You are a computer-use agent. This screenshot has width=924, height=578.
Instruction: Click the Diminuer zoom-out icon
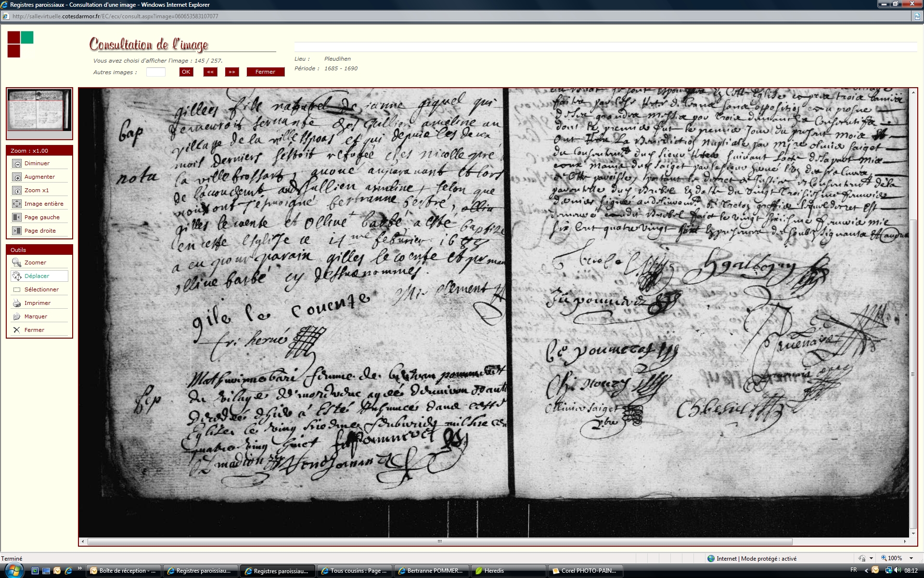point(17,164)
